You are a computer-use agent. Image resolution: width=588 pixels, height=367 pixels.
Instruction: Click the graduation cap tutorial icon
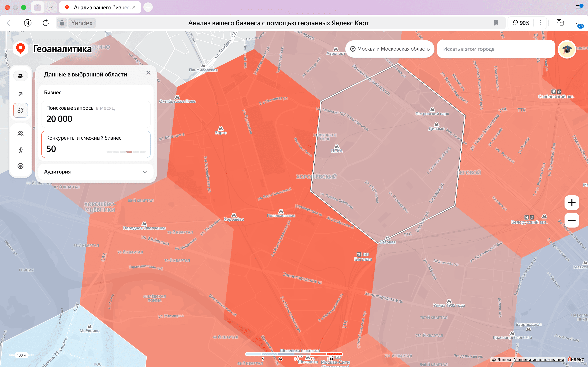pyautogui.click(x=567, y=49)
